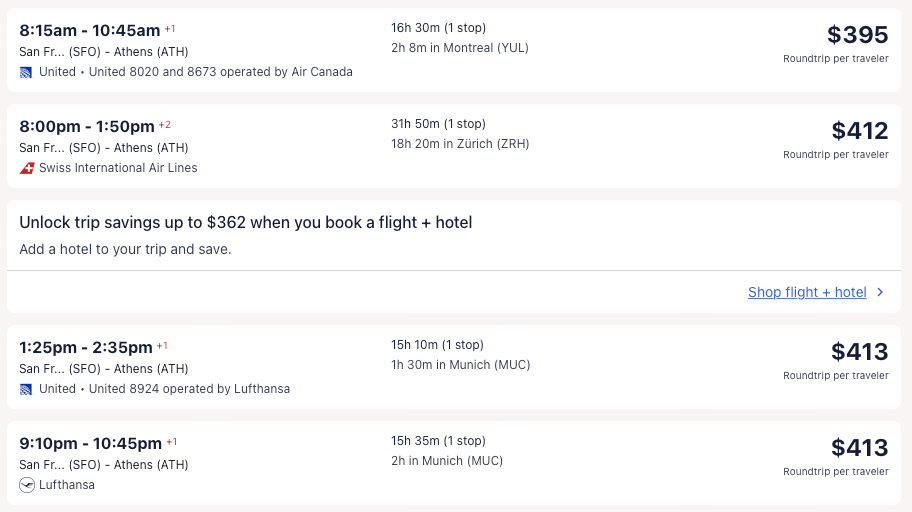Choose the 9:10pm - 10:45pm Lufthansa flight
The height and width of the screenshot is (512, 912).
pos(90,444)
